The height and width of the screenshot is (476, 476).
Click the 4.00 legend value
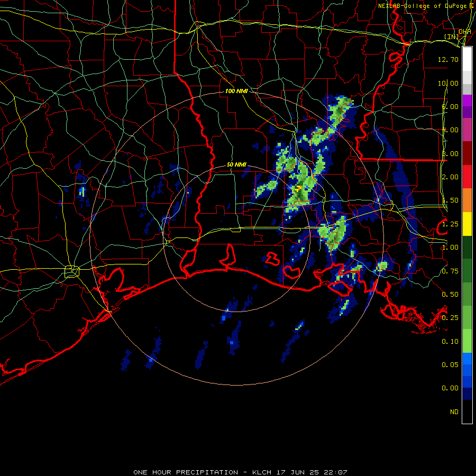click(x=450, y=130)
